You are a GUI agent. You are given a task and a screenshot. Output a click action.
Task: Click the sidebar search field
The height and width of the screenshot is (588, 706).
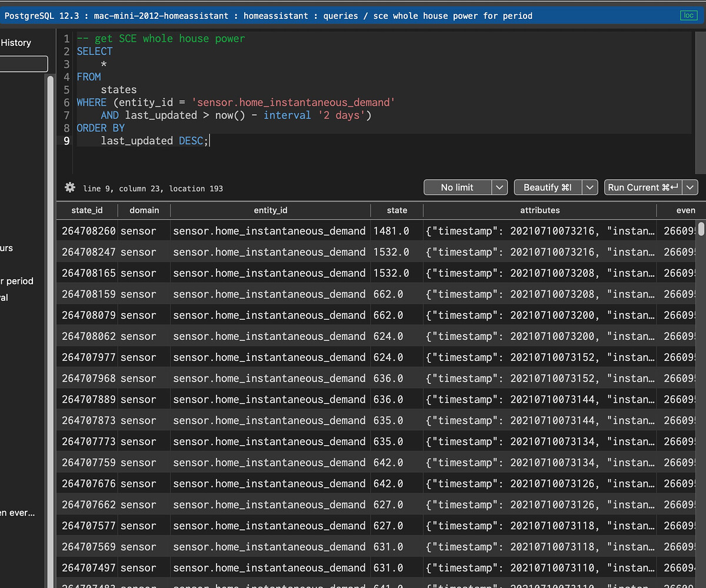[24, 64]
